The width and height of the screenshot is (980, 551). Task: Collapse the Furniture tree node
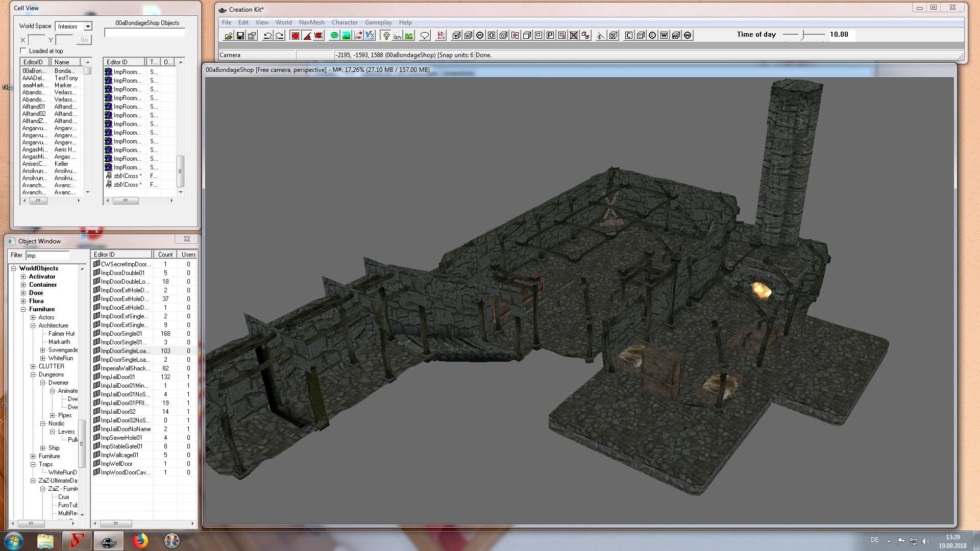tap(23, 309)
